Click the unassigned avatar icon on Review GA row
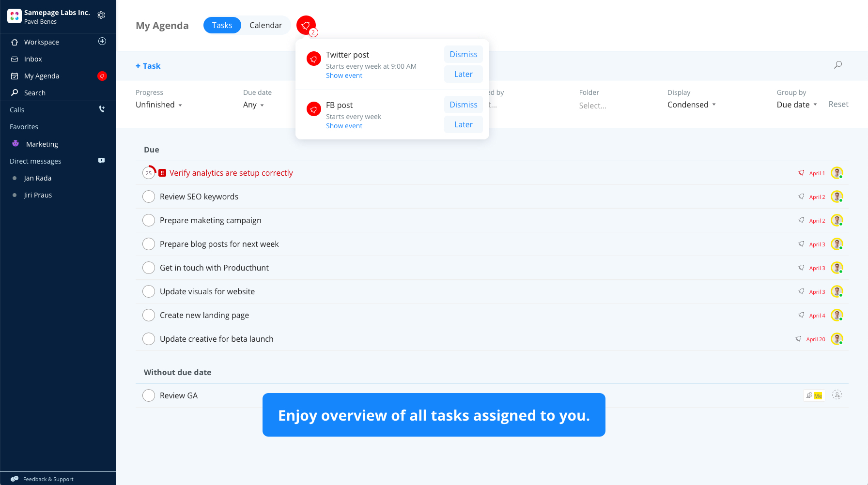868x485 pixels. 837,395
